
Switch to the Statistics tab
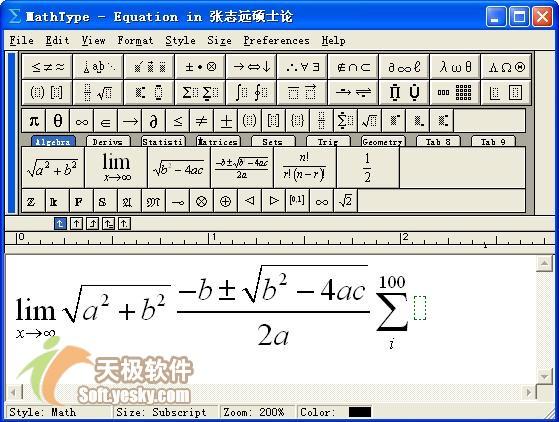pyautogui.click(x=163, y=141)
